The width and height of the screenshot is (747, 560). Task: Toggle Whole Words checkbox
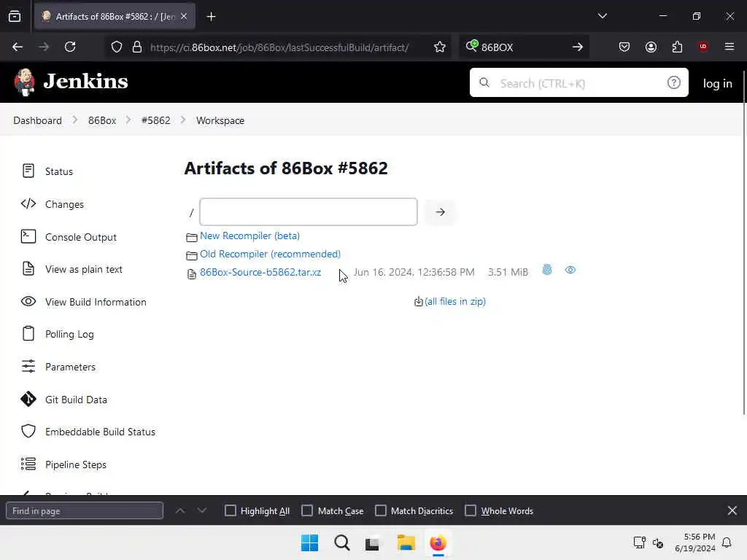[471, 510]
